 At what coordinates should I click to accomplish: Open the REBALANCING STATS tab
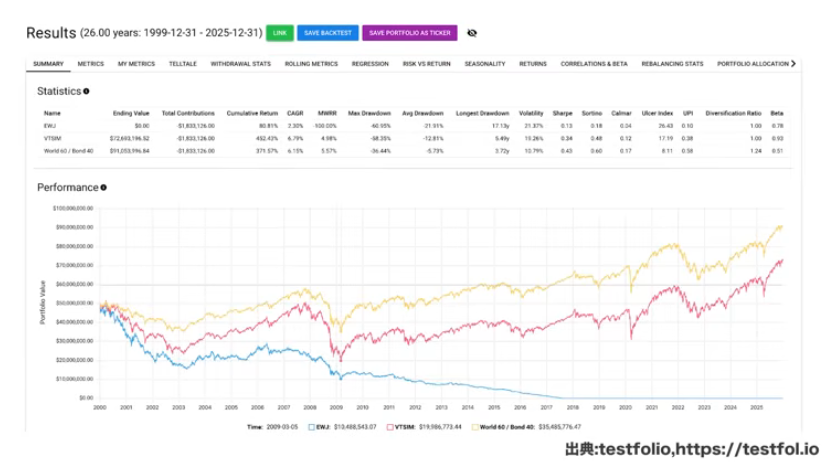pos(672,64)
